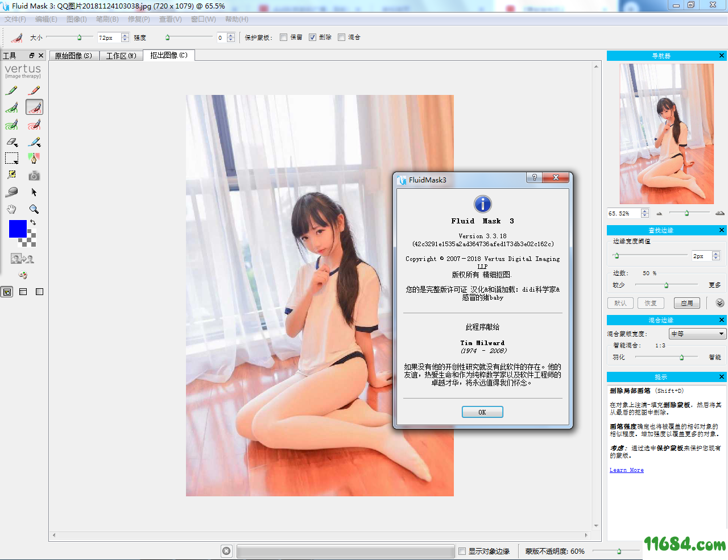The width and height of the screenshot is (728, 560).
Task: Expand more options with double-chevron button
Action: coord(719,303)
